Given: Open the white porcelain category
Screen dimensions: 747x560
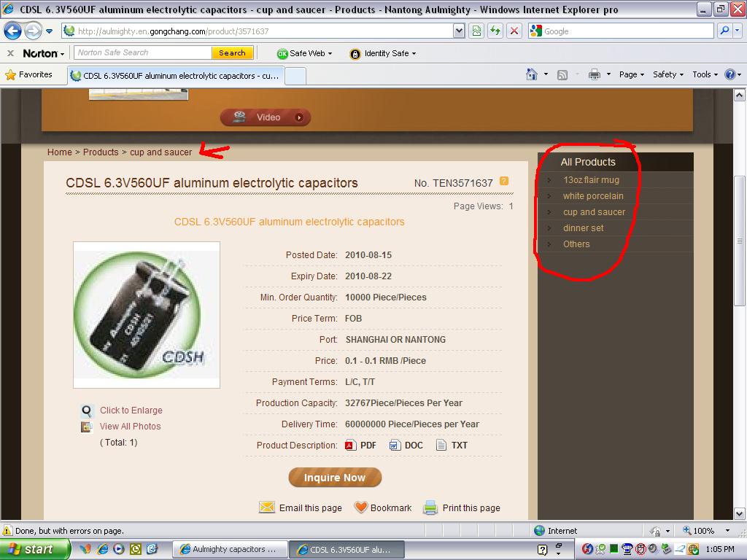Looking at the screenshot, I should pyautogui.click(x=593, y=196).
